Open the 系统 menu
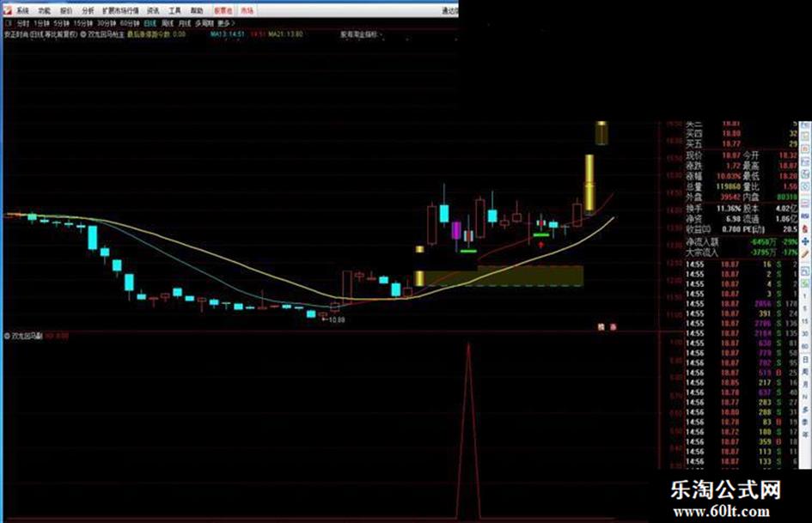Screen dimensions: 812x523 [22, 10]
